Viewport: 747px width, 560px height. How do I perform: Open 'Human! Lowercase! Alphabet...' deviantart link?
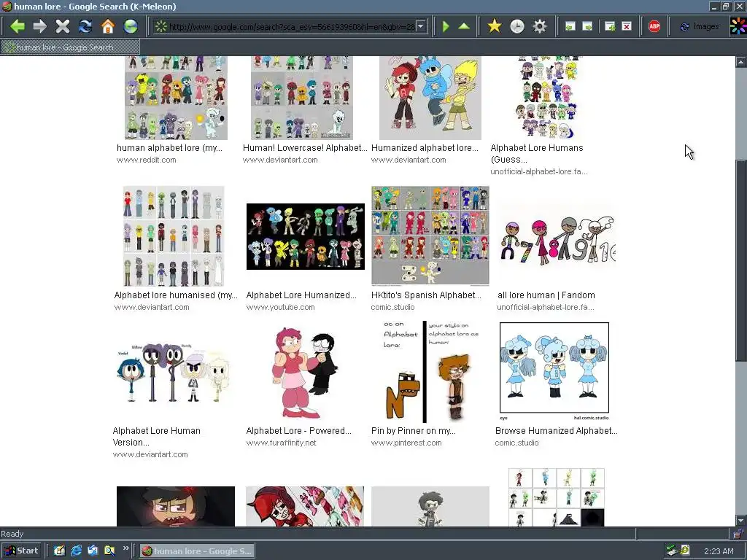(x=305, y=147)
